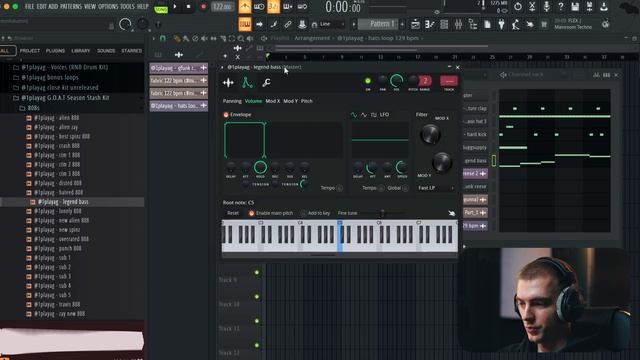Click the link chain icon in toolbar
The image size is (640, 360).
click(x=288, y=24)
